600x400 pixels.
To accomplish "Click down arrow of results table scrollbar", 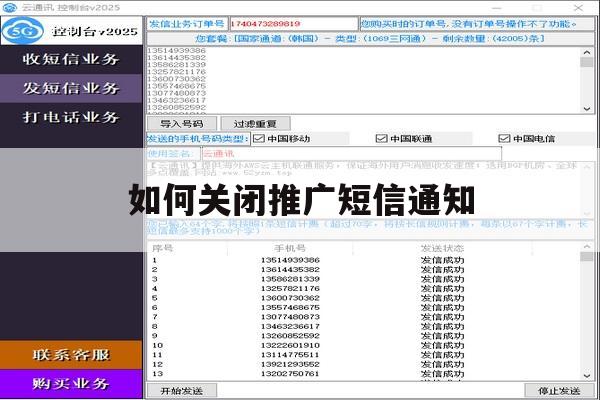I will [x=587, y=376].
